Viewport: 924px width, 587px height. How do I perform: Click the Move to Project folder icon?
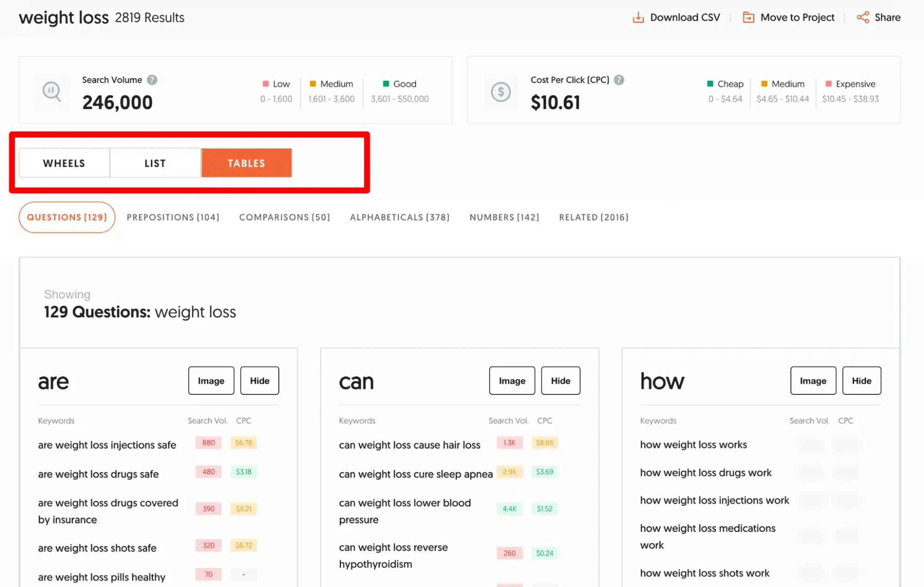tap(748, 18)
